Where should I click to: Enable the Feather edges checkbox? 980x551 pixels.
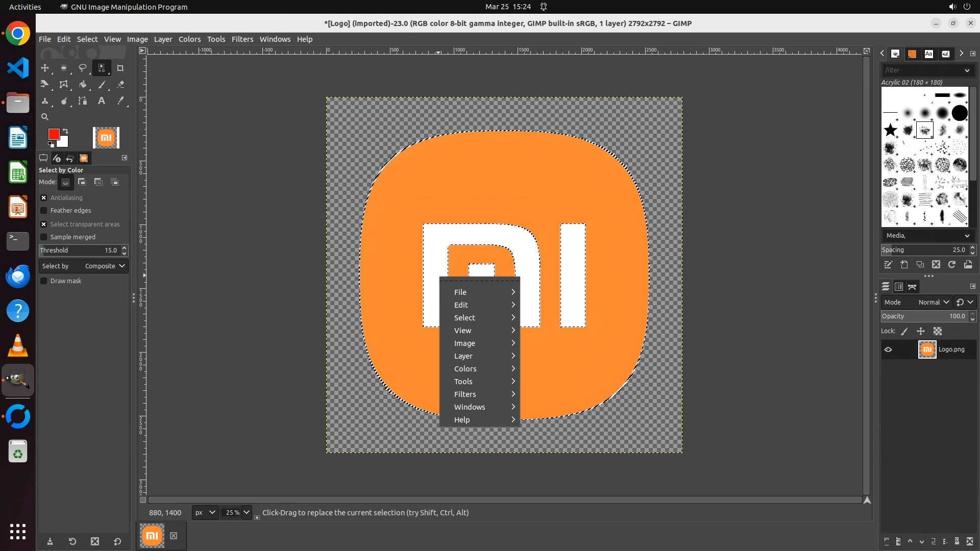point(44,211)
